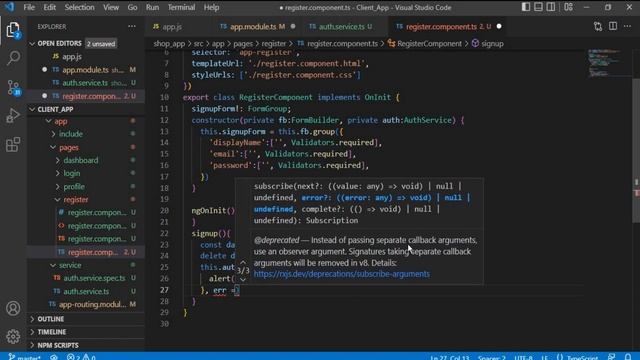Click errors and warnings count in status bar
640x360 pixels.
click(81, 357)
